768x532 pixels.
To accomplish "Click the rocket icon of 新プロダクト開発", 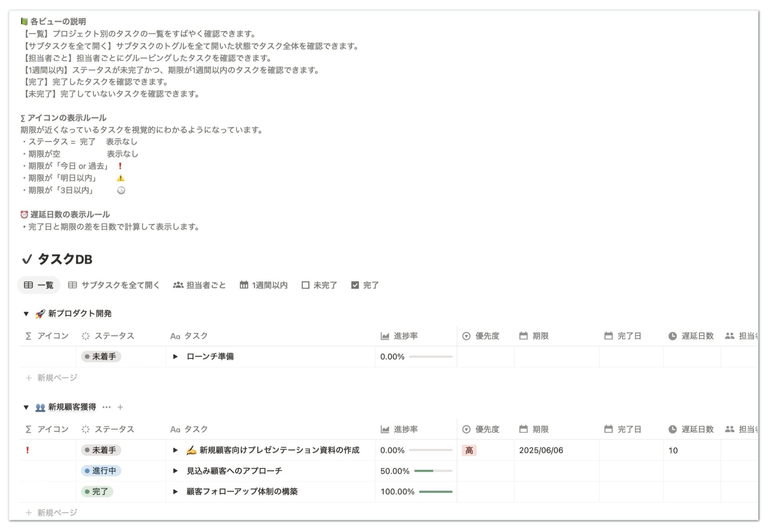I will point(40,314).
